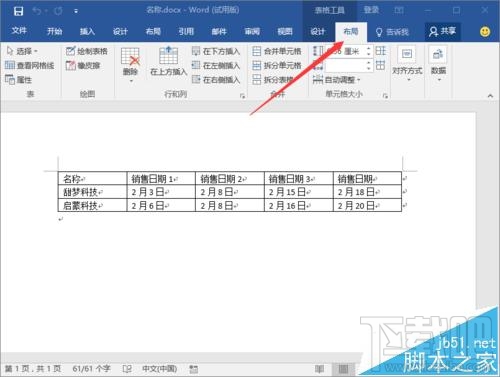Screen dimensions: 500x377
Task: Click 在左侧插入 to insert column left
Action: [x=216, y=65]
